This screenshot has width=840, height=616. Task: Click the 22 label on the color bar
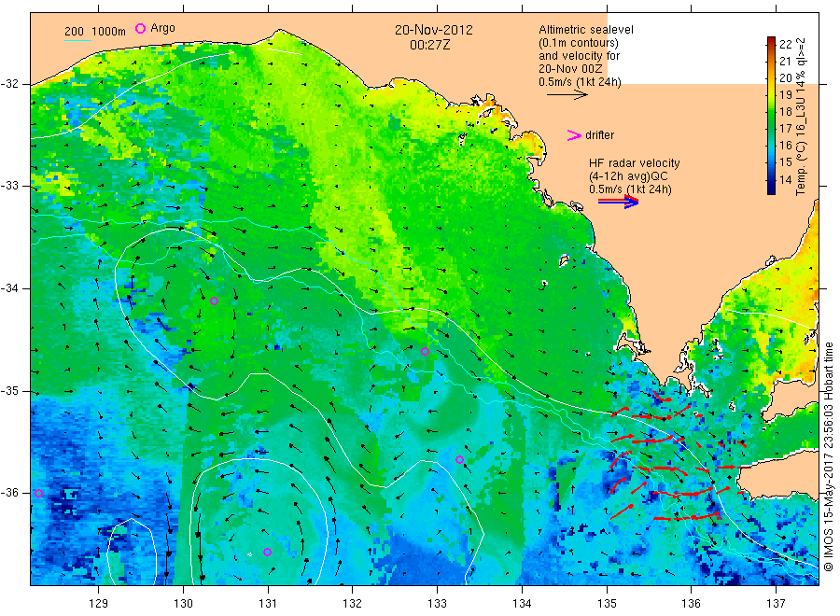pos(785,45)
